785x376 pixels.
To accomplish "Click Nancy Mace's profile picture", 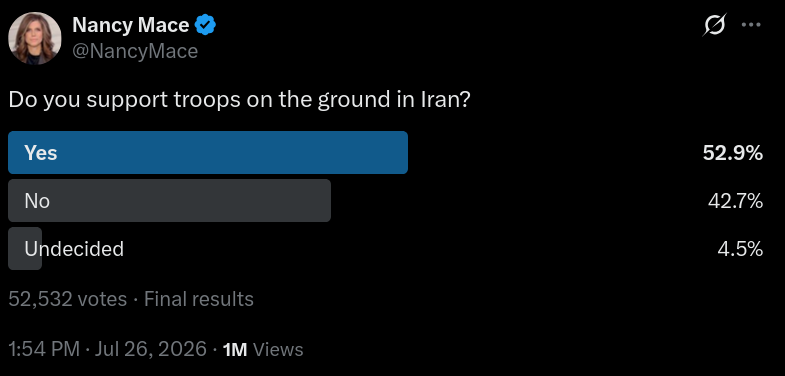I will click(35, 38).
